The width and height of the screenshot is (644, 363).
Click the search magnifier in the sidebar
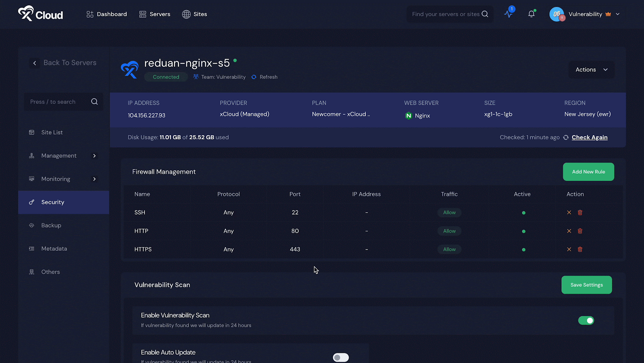(94, 101)
